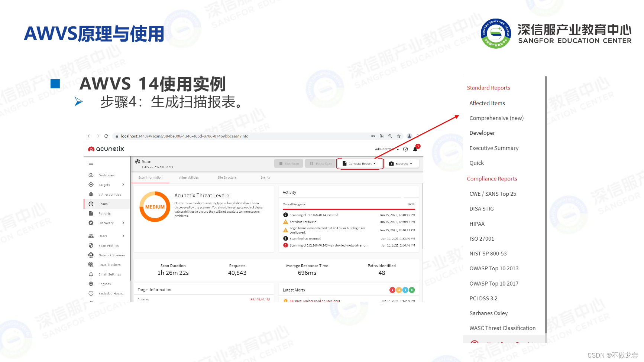Click the report list vertical scrollbar
The height and width of the screenshot is (362, 644).
[x=546, y=204]
